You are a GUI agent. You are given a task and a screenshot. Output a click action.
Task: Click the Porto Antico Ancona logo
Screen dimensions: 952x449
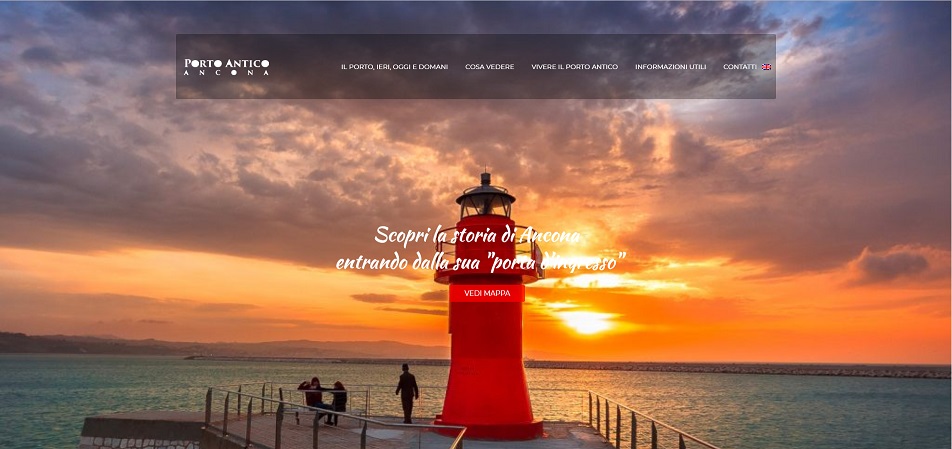tap(227, 67)
